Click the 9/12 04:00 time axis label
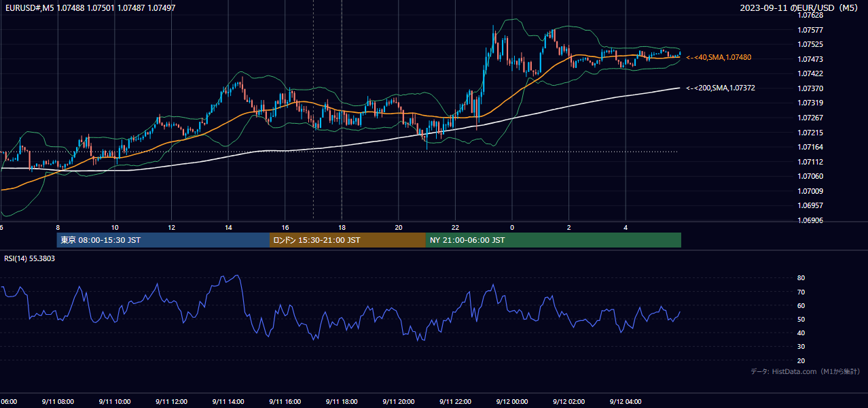The width and height of the screenshot is (868, 408). [625, 402]
